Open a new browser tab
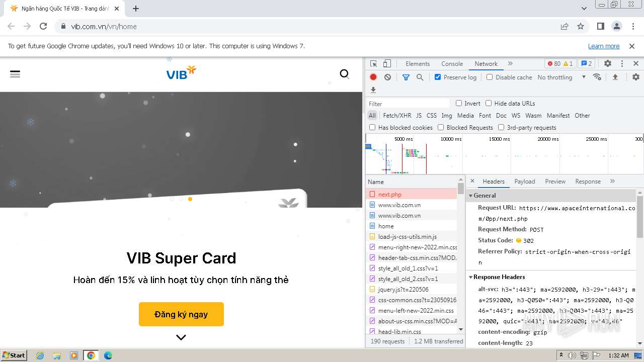This screenshot has width=644, height=362. [x=136, y=9]
